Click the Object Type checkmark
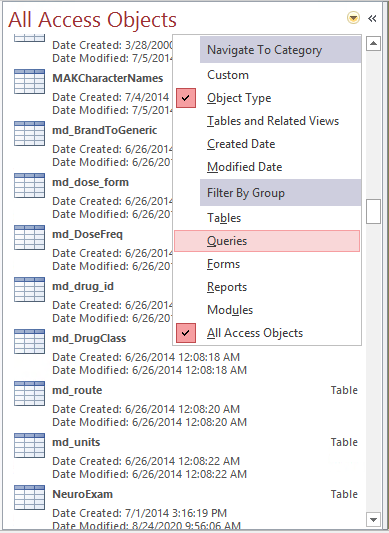The height and width of the screenshot is (533, 389). coord(186,98)
